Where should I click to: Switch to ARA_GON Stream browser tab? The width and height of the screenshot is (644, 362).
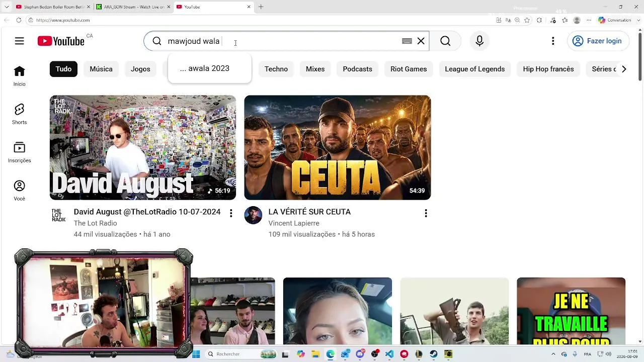coord(133,7)
